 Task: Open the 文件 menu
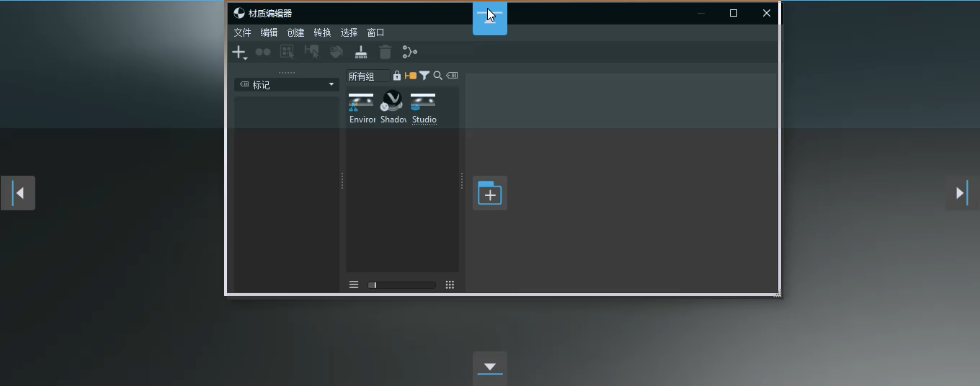coord(243,32)
